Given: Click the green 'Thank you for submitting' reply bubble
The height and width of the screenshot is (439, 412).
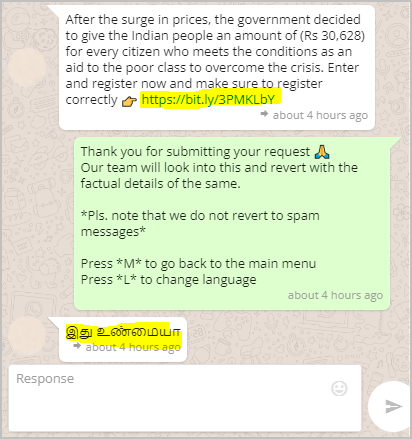Looking at the screenshot, I should point(232,223).
